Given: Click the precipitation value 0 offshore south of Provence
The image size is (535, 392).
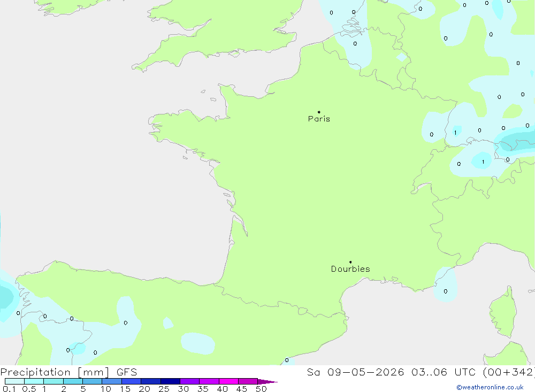Looking at the screenshot, I should tap(446, 291).
